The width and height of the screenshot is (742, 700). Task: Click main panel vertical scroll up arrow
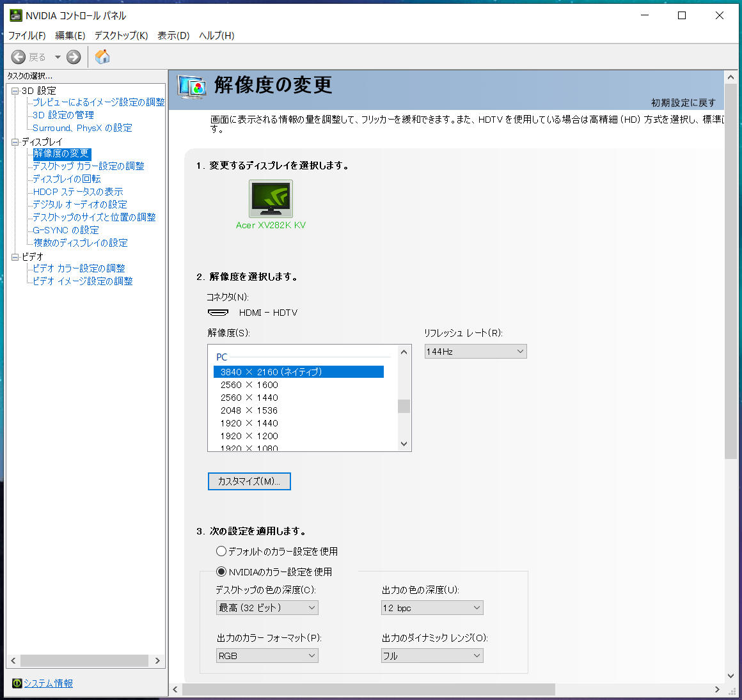pos(730,77)
